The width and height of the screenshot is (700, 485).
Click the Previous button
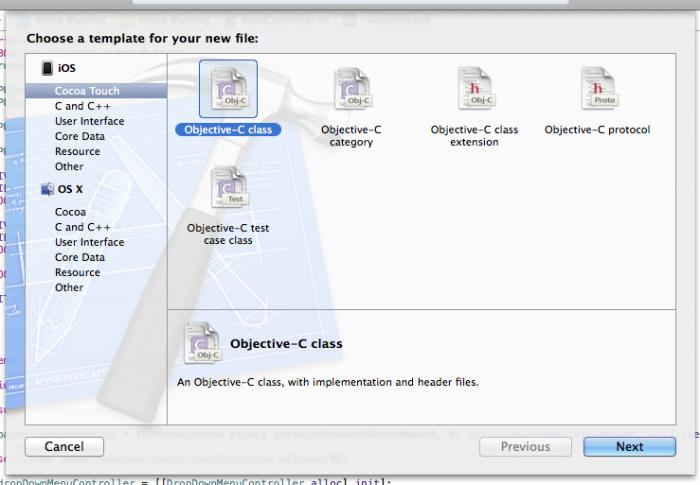coord(525,447)
